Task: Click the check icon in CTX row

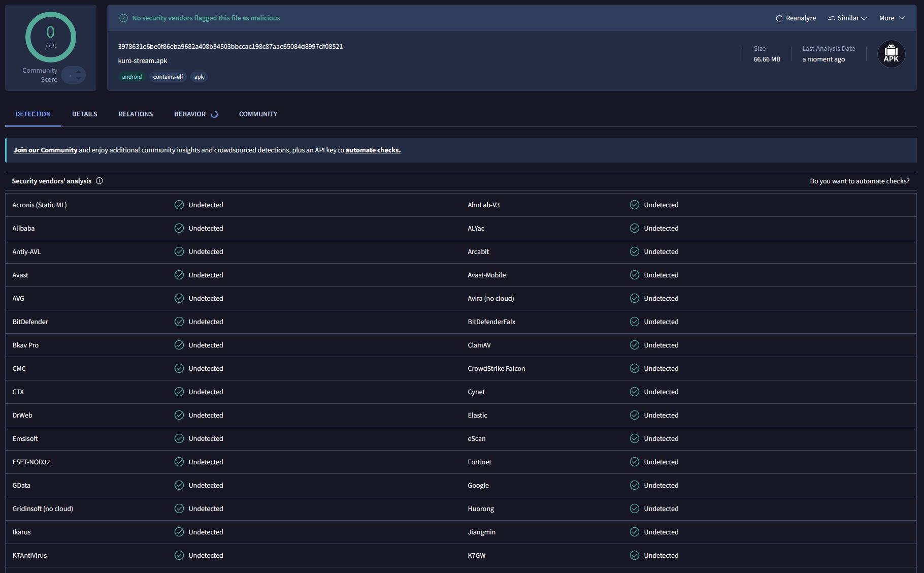Action: [179, 392]
